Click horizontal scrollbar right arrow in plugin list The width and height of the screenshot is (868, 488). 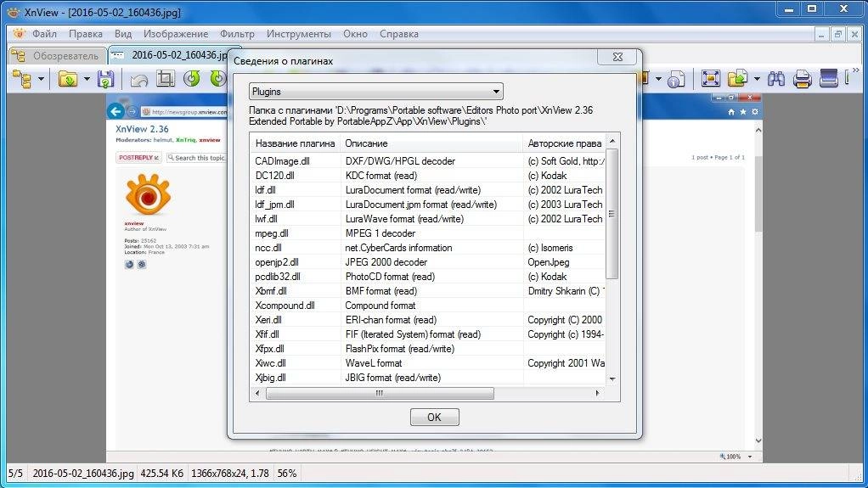597,394
